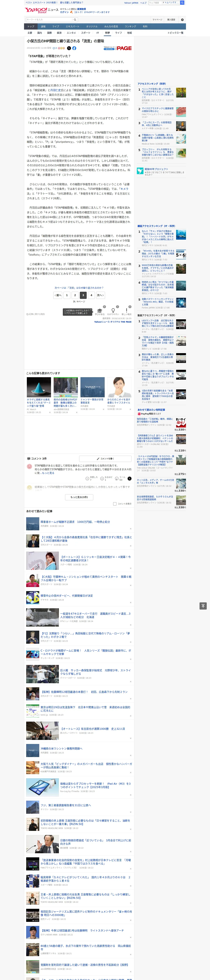
Task: Click the 新しい視点 exclamation reaction
Action: (x=127, y=310)
